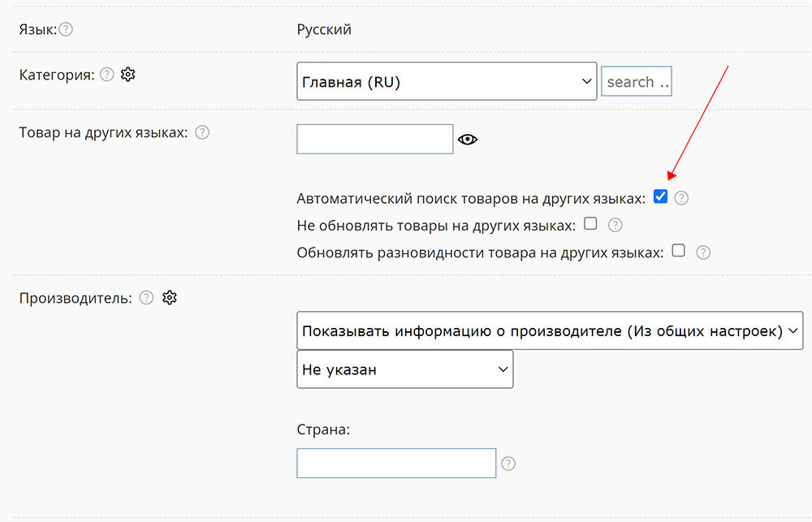Image resolution: width=812 pixels, height=522 pixels.
Task: Open help for Автоматический поиск товаров checkbox
Action: pos(681,198)
